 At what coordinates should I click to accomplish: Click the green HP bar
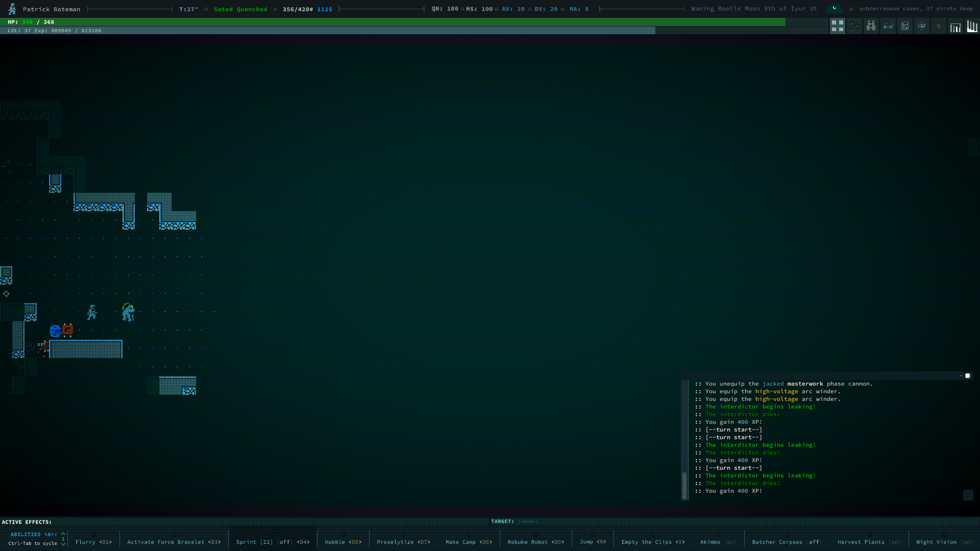pos(393,22)
